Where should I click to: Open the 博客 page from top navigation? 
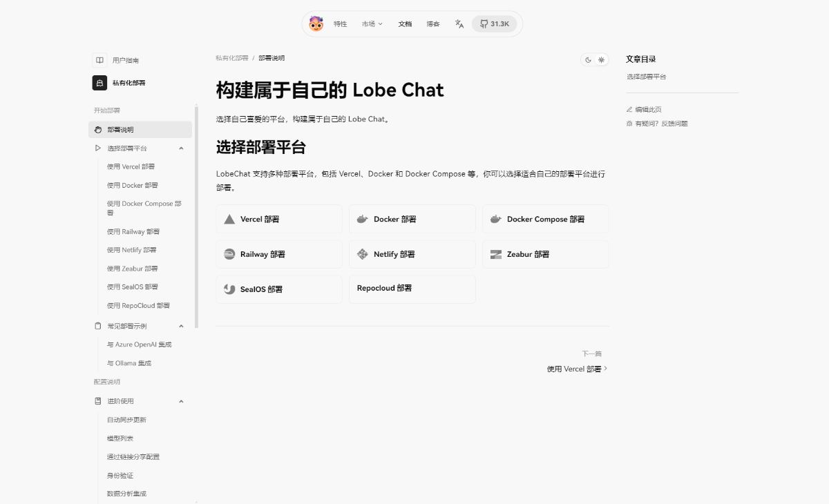click(x=432, y=23)
